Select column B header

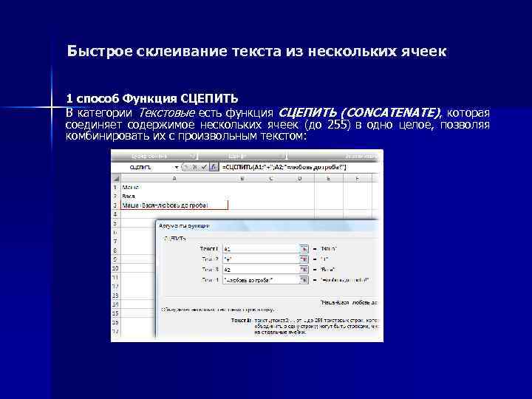tap(242, 178)
